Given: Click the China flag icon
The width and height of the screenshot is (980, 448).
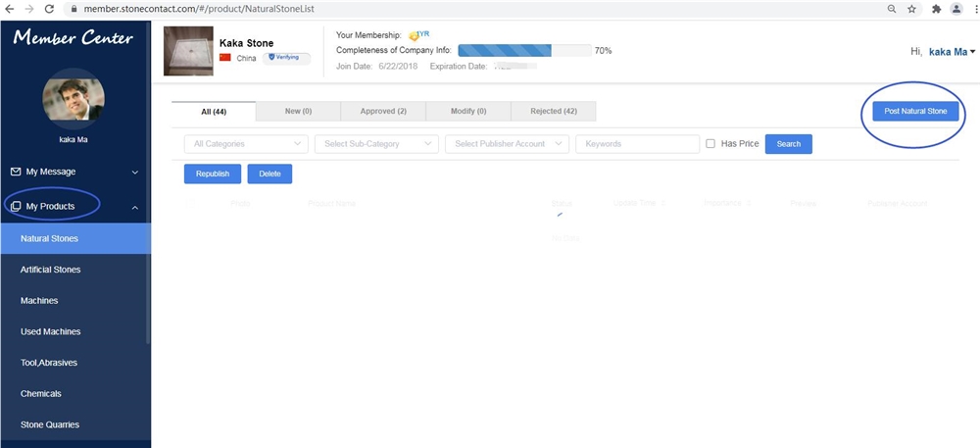Looking at the screenshot, I should (225, 58).
